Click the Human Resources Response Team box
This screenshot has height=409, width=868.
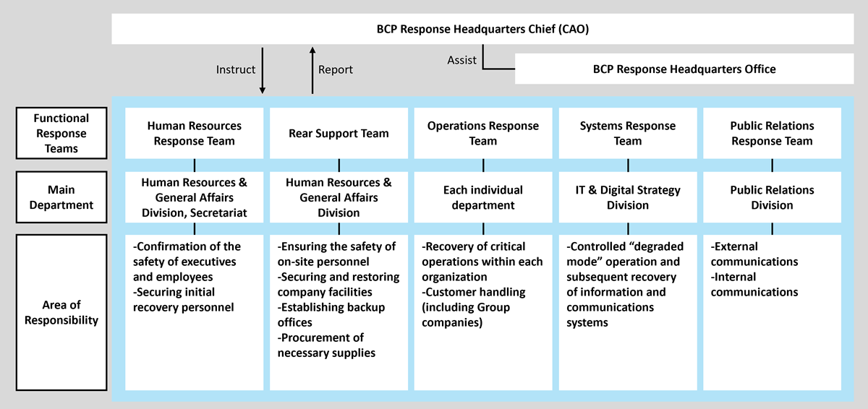[x=194, y=133]
